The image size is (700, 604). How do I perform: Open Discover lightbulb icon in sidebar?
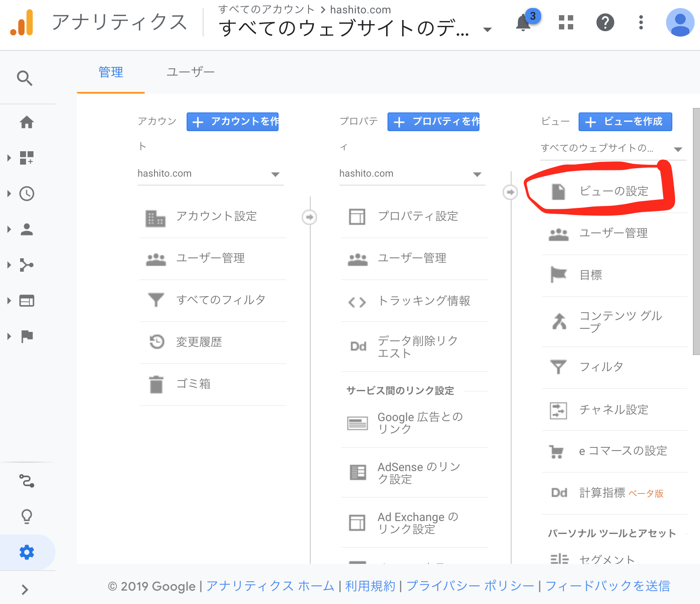(x=27, y=517)
